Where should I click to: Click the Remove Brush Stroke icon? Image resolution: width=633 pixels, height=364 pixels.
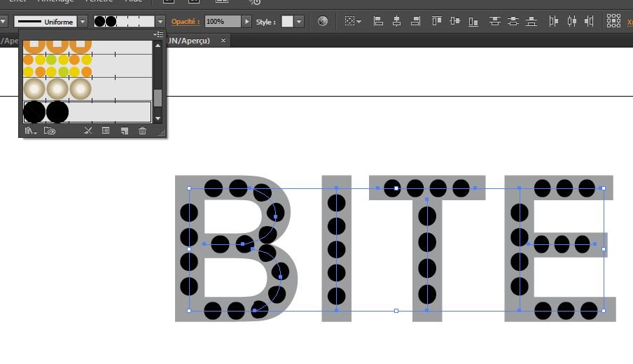point(88,130)
